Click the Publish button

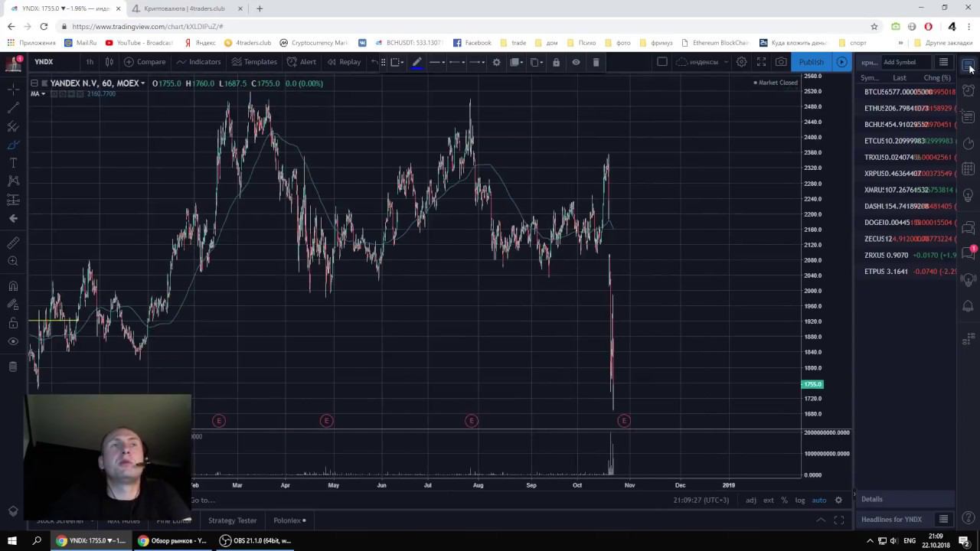(x=811, y=62)
